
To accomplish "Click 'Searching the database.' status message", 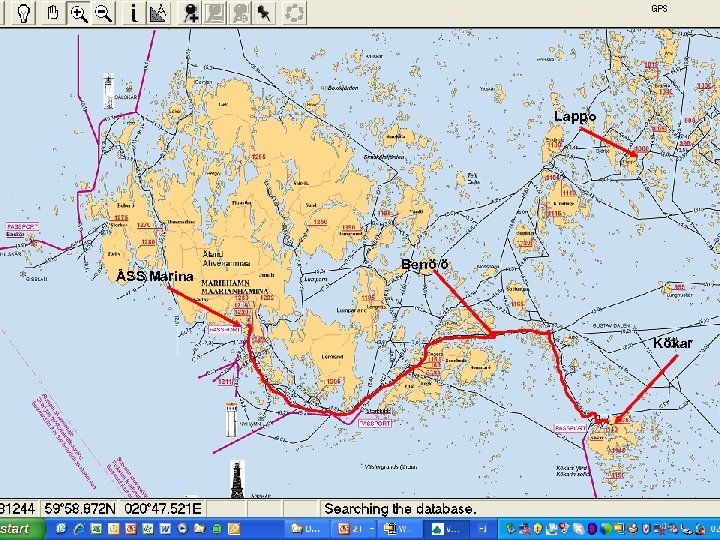I will pos(400,509).
